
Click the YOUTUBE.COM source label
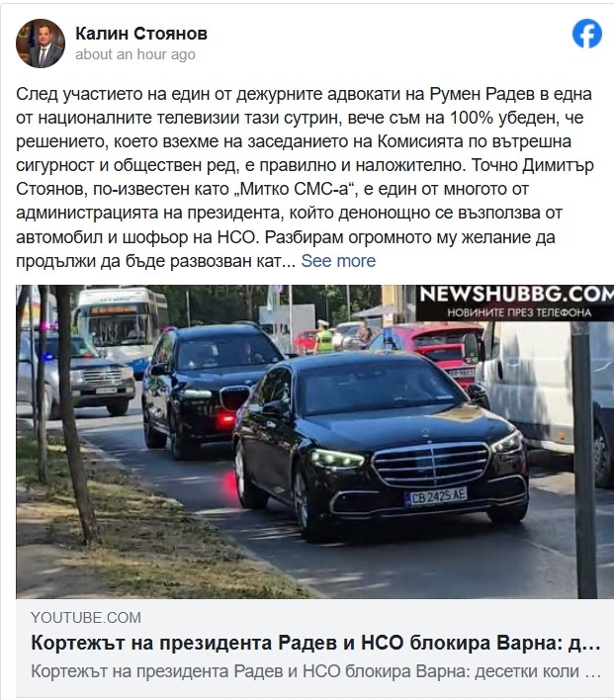[x=86, y=617]
